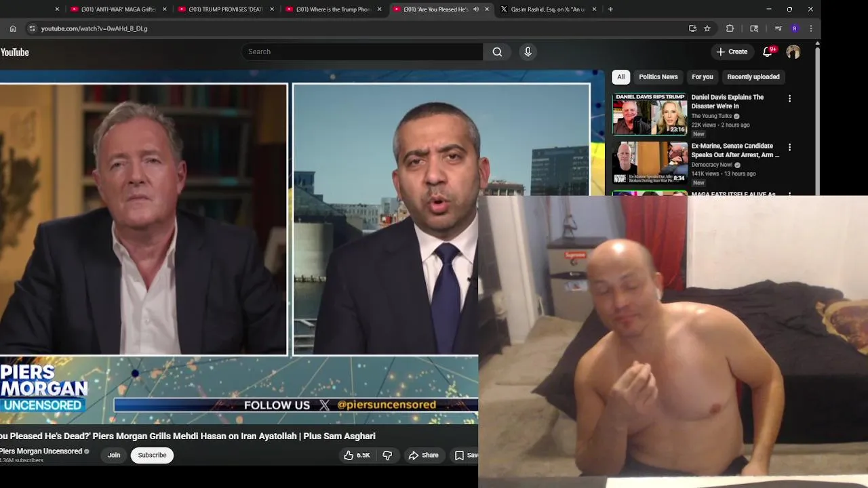Open YouTube notifications bell
The width and height of the screenshot is (868, 488).
(x=768, y=52)
